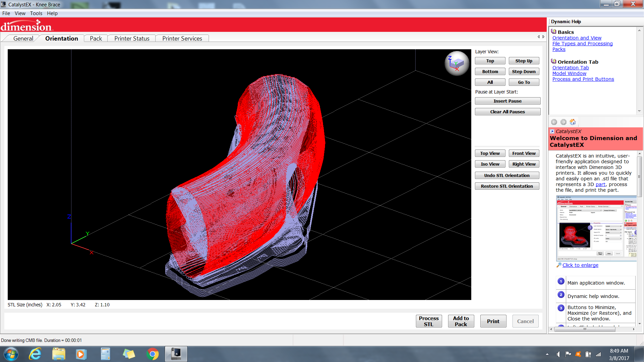
Task: Select CatalystEX taskbar icon
Action: coord(176,354)
